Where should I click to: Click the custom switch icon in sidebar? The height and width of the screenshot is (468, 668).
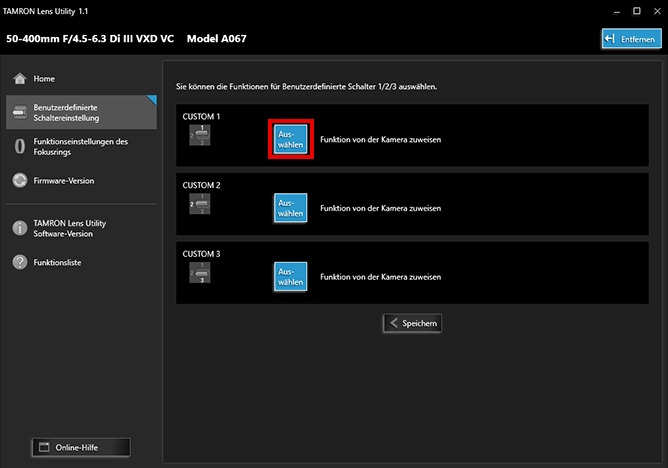20,112
